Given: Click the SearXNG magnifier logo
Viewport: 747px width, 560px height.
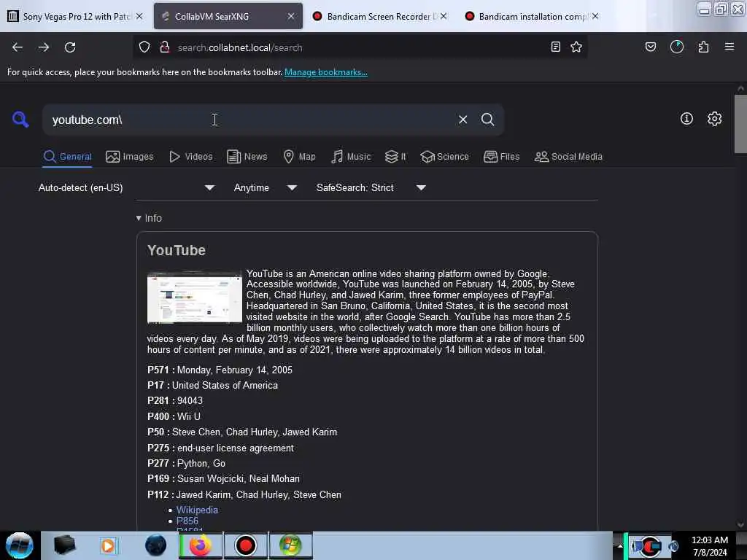Looking at the screenshot, I should (x=20, y=120).
